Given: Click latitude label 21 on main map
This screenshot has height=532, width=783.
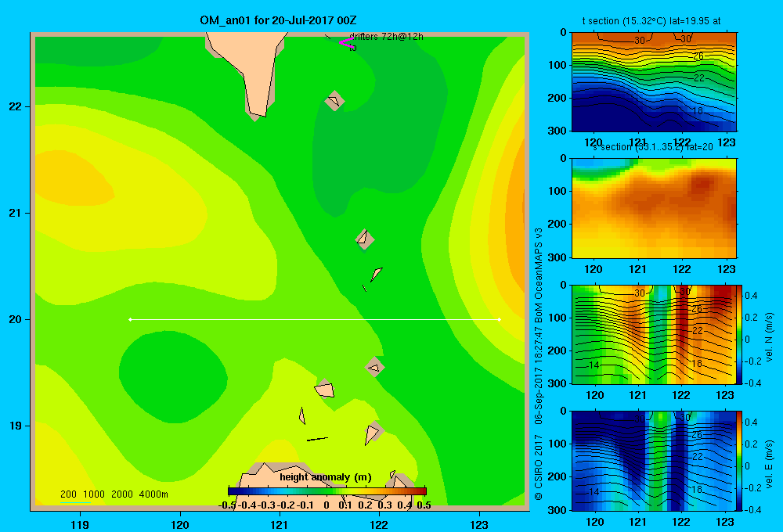Looking at the screenshot, I should coord(16,213).
